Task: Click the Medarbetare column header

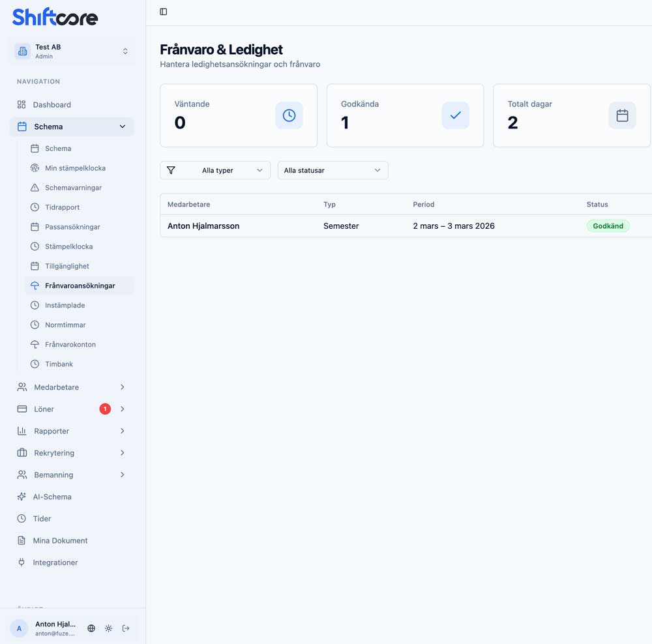Action: click(189, 205)
